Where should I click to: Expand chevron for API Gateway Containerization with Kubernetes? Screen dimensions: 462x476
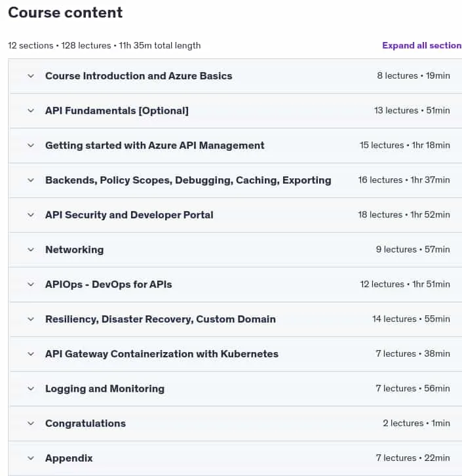click(x=31, y=354)
